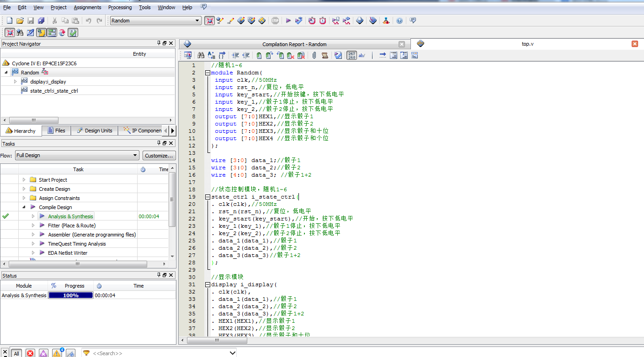
Task: Switch to the Files tab
Action: (x=56, y=131)
